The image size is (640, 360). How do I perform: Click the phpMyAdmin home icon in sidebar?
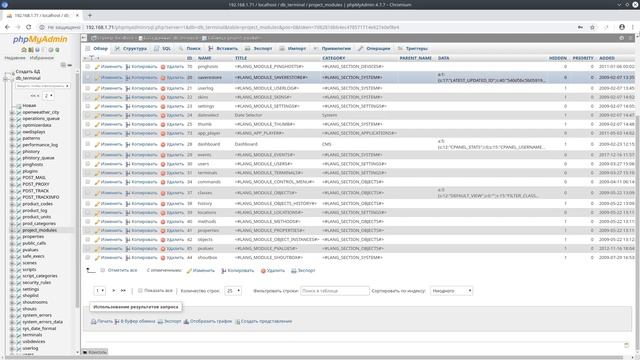(24, 50)
